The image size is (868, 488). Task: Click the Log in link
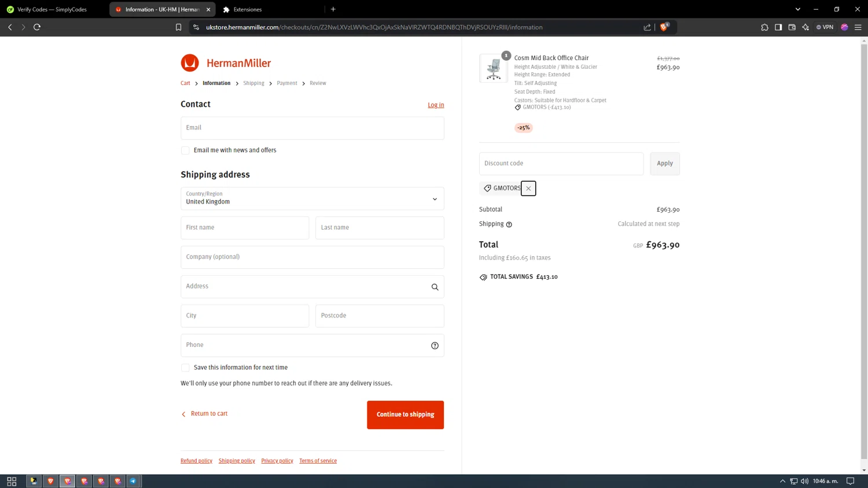pos(436,105)
